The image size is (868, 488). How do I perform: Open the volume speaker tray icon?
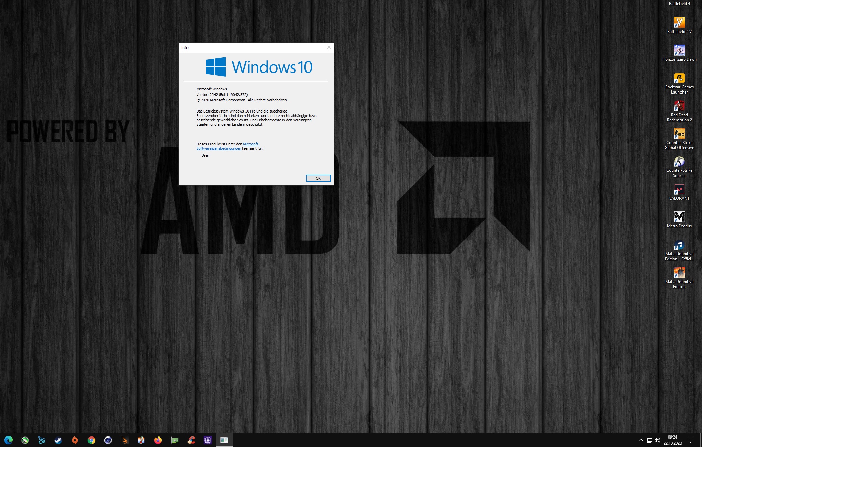point(657,440)
